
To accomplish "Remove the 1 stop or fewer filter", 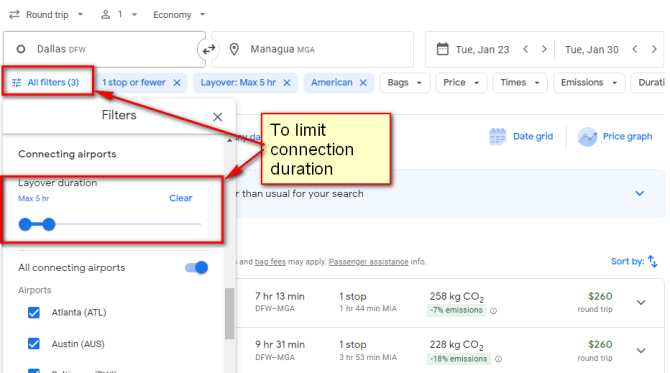I will [177, 83].
